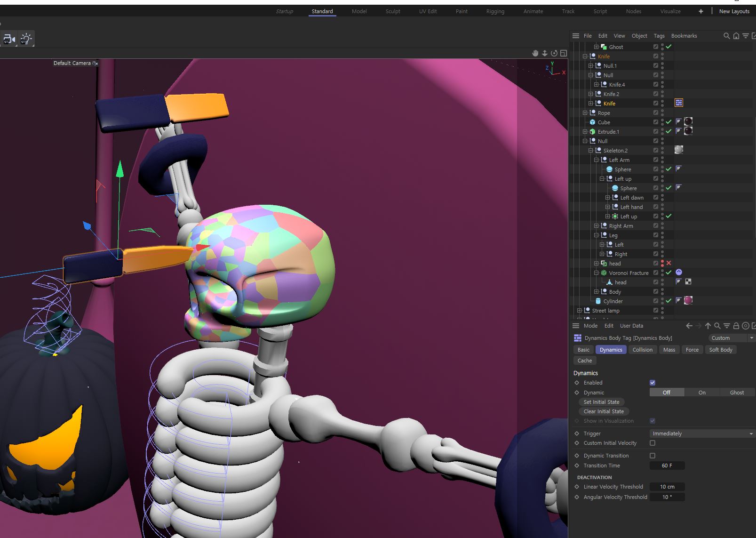
Task: Open the Object Manager hamburger menu
Action: (x=575, y=36)
